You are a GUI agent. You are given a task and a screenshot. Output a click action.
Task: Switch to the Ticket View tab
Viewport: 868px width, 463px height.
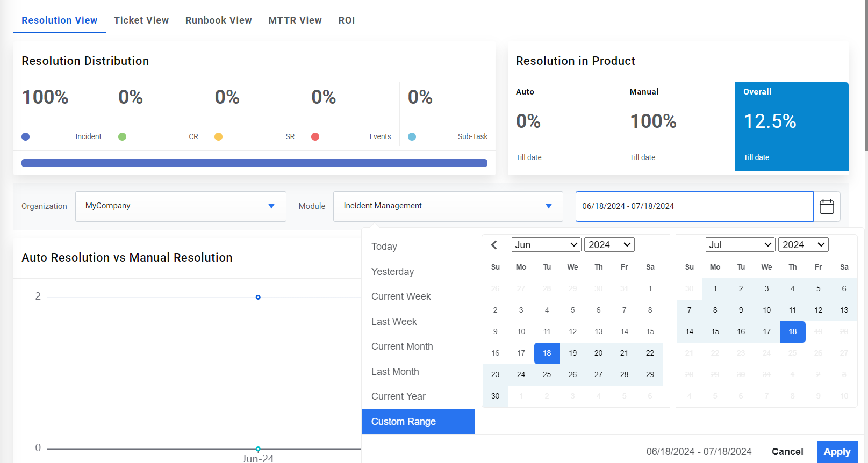pos(141,20)
